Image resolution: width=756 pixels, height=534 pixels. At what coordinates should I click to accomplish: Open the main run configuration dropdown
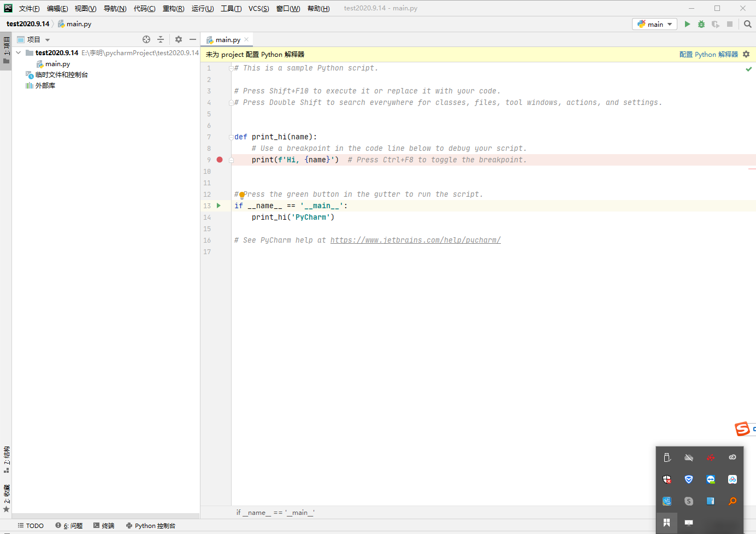(654, 24)
